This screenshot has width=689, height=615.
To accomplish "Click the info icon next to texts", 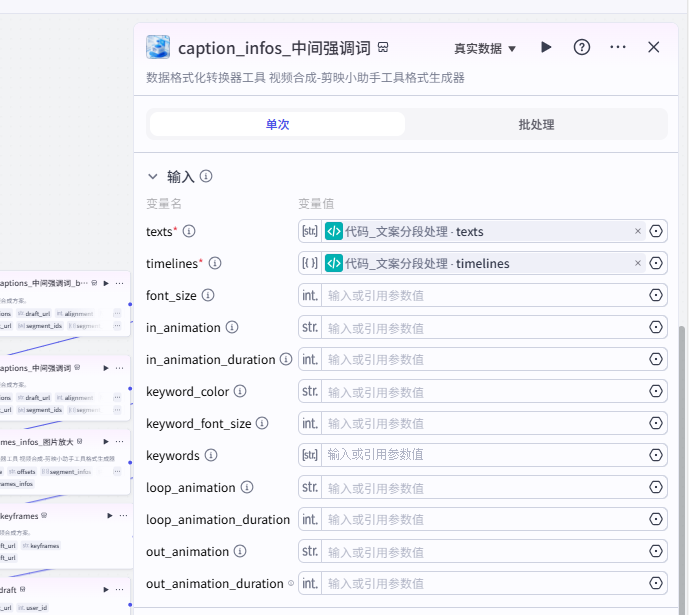I will coord(189,231).
